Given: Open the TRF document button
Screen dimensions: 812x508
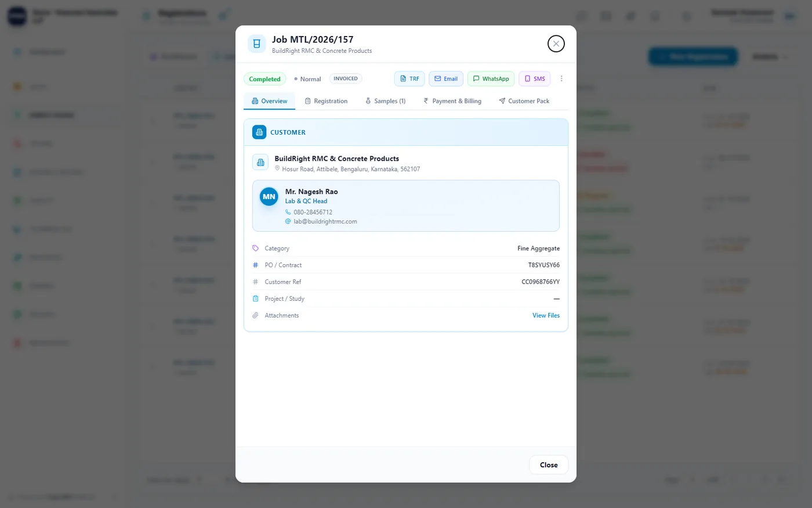Looking at the screenshot, I should point(409,78).
